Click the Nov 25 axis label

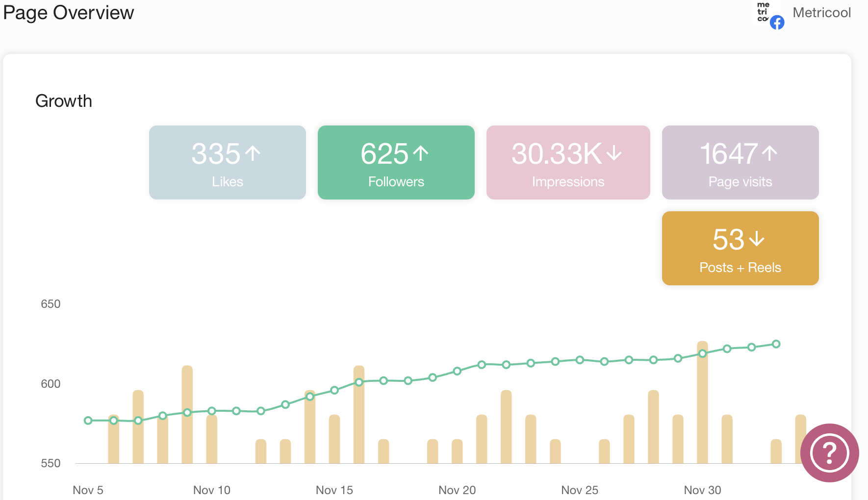point(580,490)
